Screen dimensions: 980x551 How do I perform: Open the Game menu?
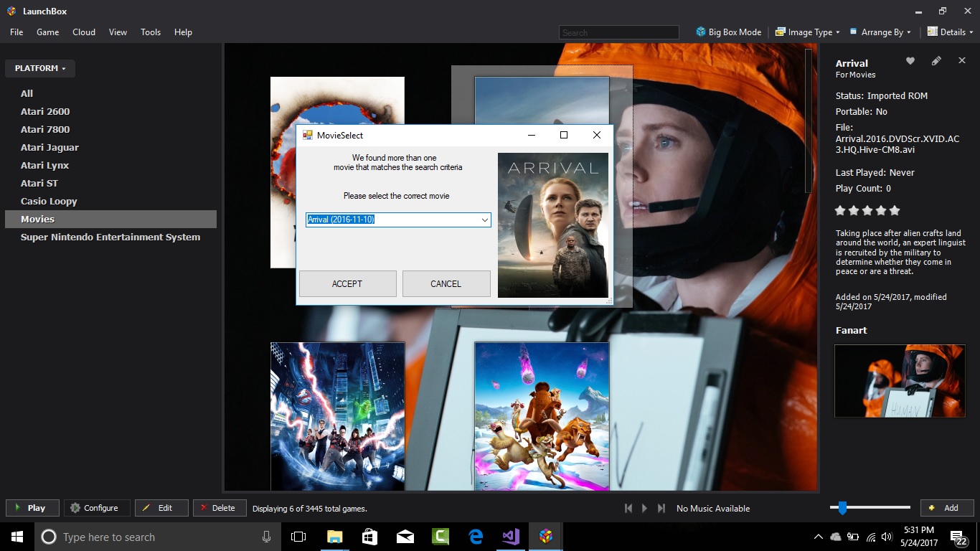pyautogui.click(x=47, y=32)
